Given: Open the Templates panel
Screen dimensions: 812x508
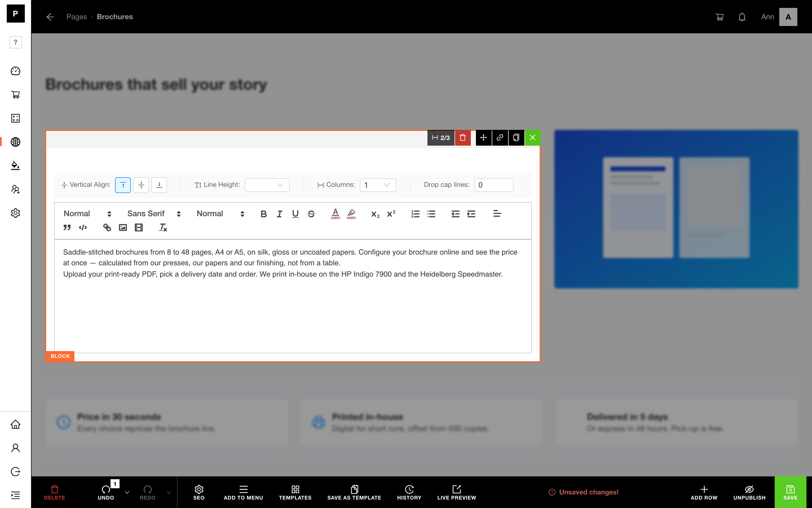Looking at the screenshot, I should click(x=295, y=492).
